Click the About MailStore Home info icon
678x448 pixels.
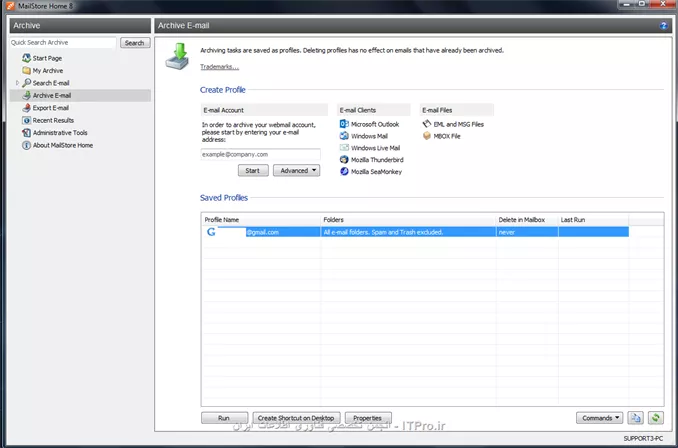tap(26, 145)
